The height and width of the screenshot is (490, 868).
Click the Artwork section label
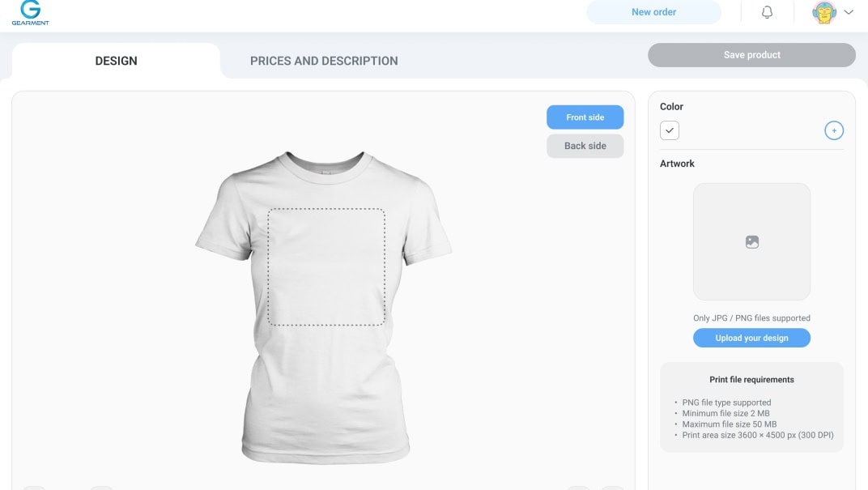click(x=677, y=164)
